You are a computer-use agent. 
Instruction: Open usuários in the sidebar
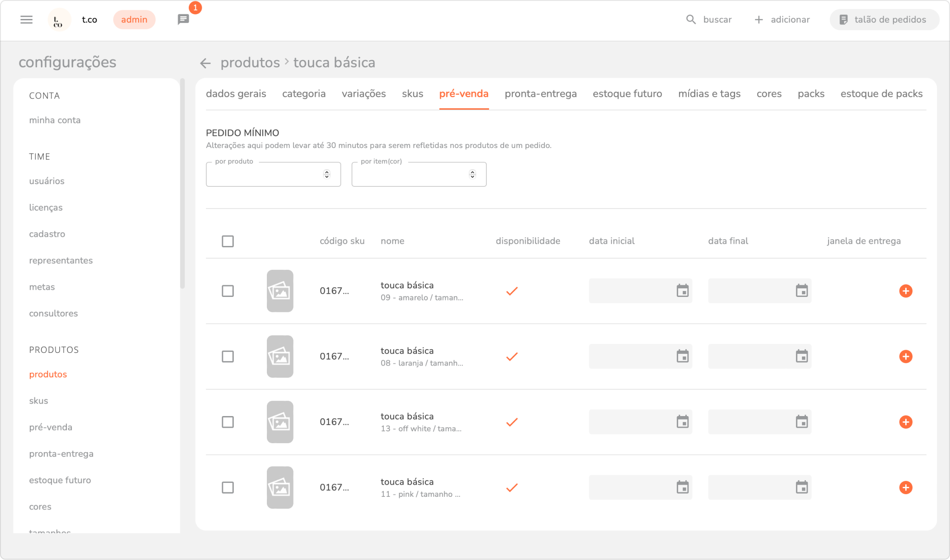pyautogui.click(x=47, y=181)
